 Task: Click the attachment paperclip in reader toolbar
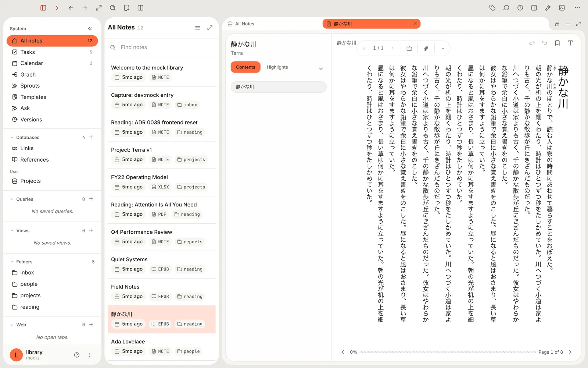coord(426,48)
